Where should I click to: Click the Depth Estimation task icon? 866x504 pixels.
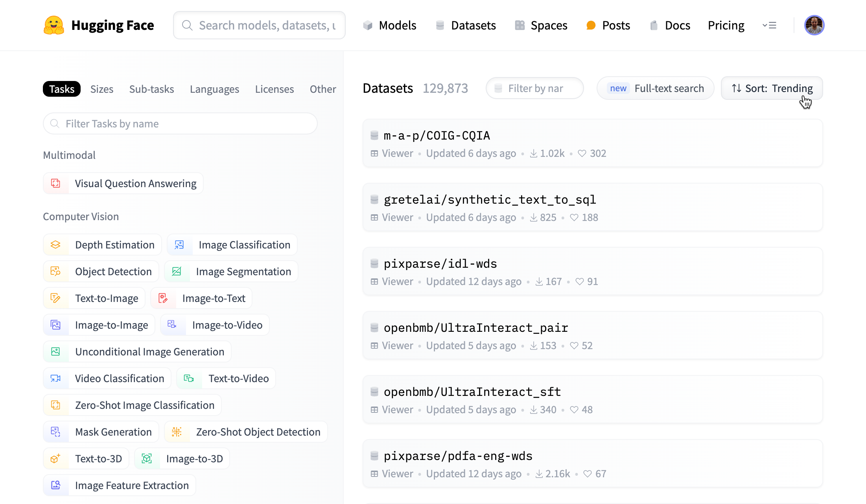point(56,245)
